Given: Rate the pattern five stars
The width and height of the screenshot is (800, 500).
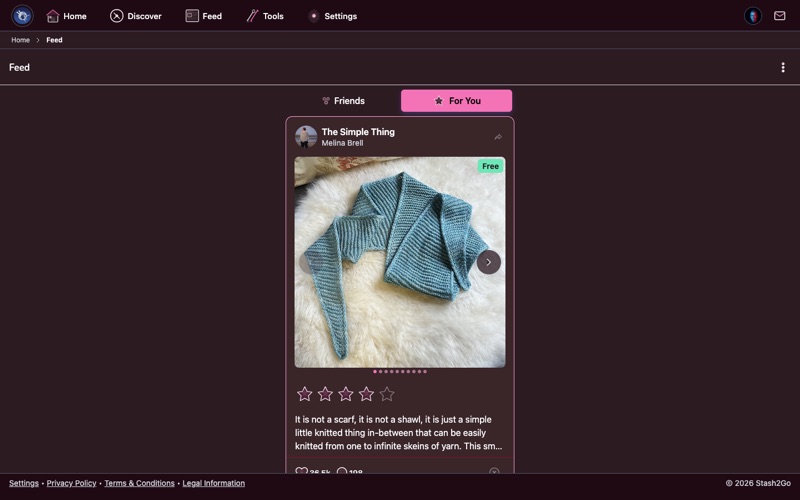Looking at the screenshot, I should (387, 394).
